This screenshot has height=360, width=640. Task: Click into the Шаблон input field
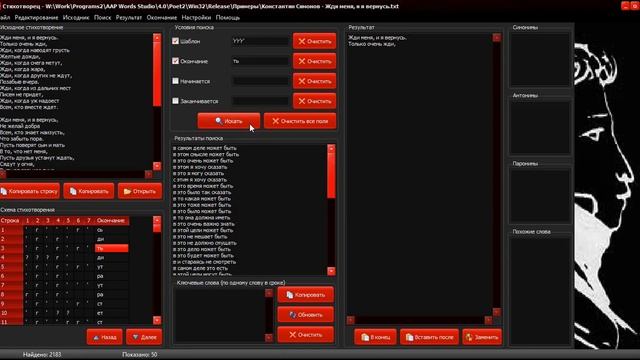[260, 41]
